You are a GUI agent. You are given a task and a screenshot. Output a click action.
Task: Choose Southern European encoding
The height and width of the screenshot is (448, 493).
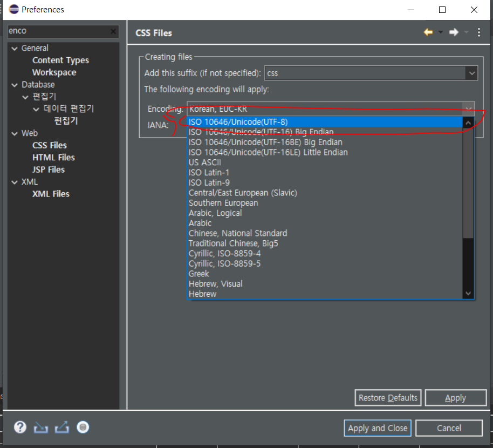click(x=325, y=203)
